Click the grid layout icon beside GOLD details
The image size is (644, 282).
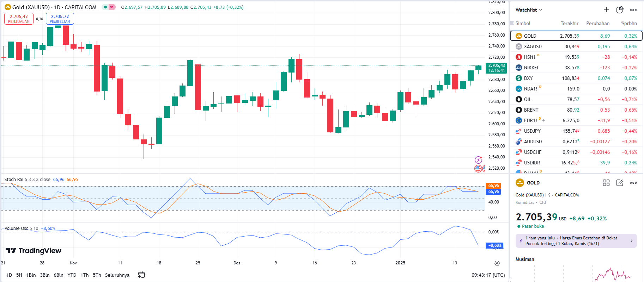point(606,183)
